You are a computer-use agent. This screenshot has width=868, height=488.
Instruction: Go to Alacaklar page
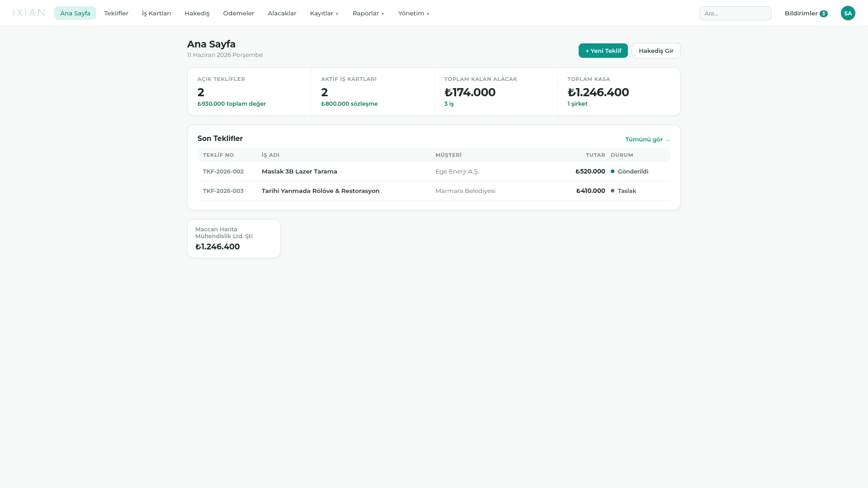[x=282, y=13]
